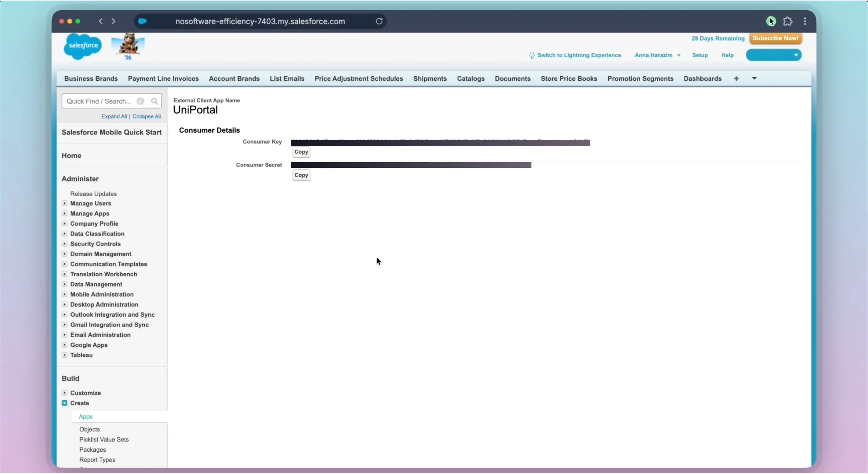Image resolution: width=868 pixels, height=474 pixels.
Task: Open the Business Brands tab
Action: 91,79
